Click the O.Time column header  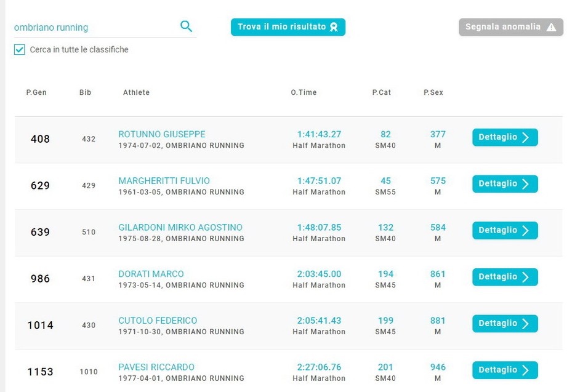point(304,92)
